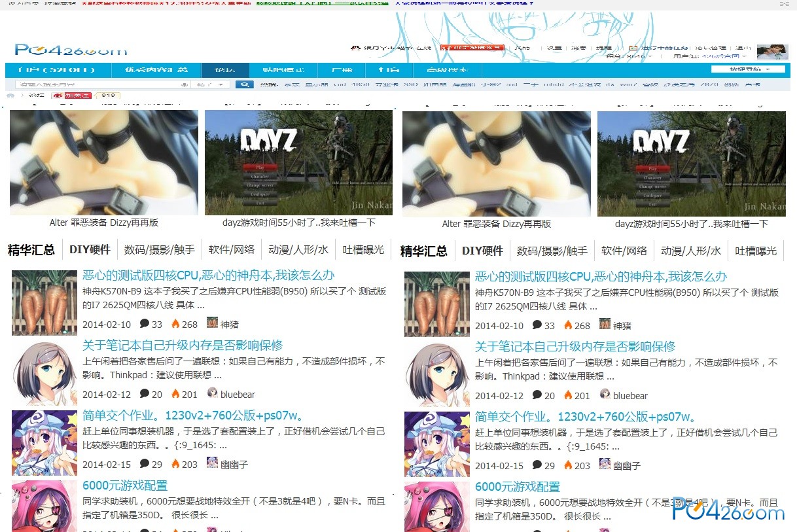Click the home icon in the breadcrumb
The width and height of the screenshot is (797, 532).
(10, 96)
